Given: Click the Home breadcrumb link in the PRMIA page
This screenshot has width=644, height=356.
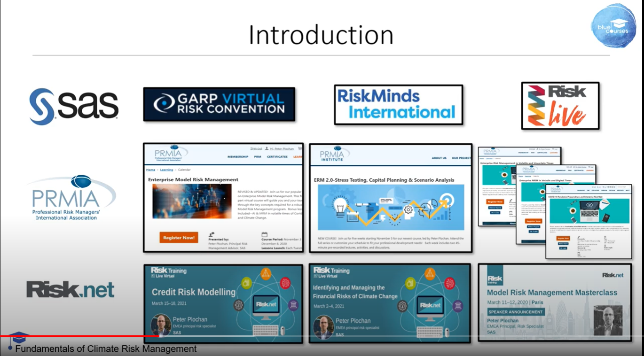Looking at the screenshot, I should click(x=150, y=170).
